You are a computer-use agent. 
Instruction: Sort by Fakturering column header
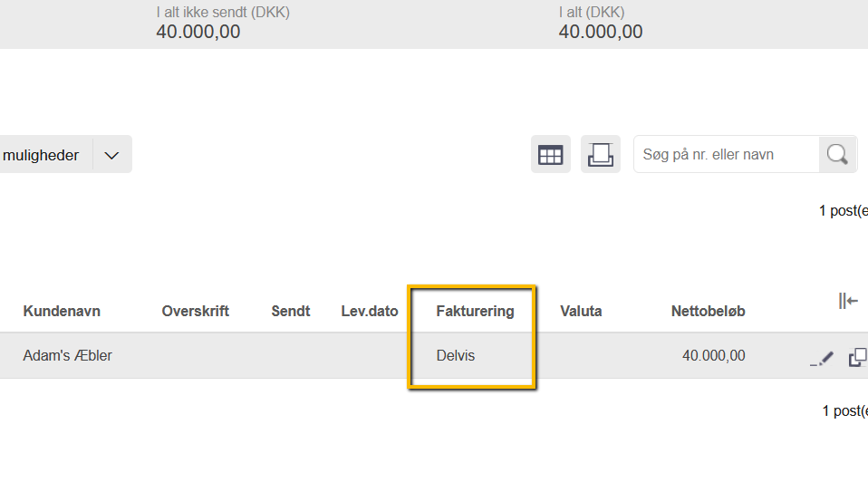(475, 311)
